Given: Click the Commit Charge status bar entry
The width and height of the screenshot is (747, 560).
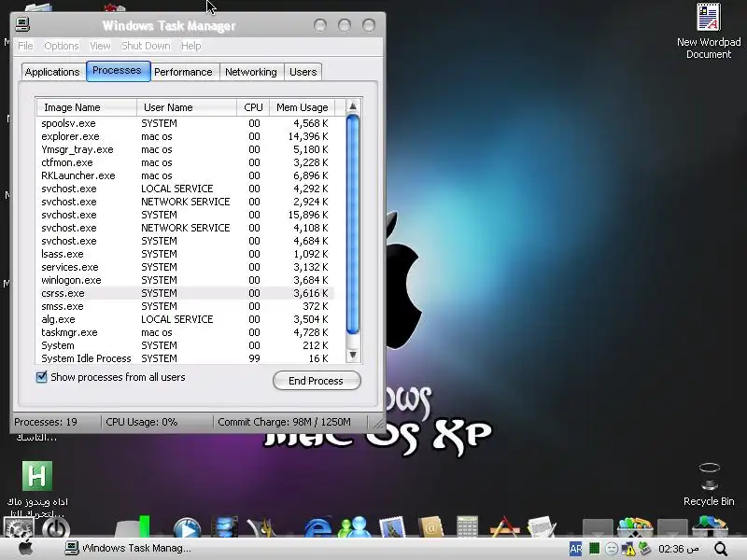Looking at the screenshot, I should [285, 422].
